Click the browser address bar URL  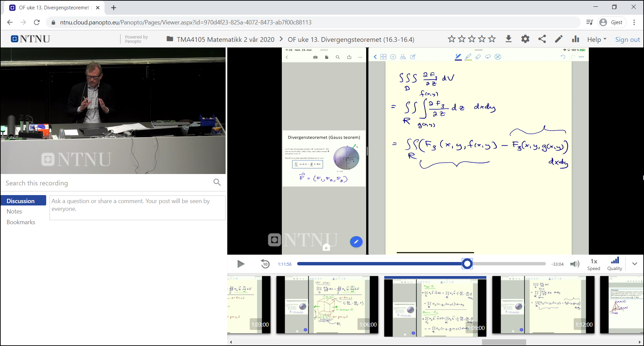tap(186, 22)
